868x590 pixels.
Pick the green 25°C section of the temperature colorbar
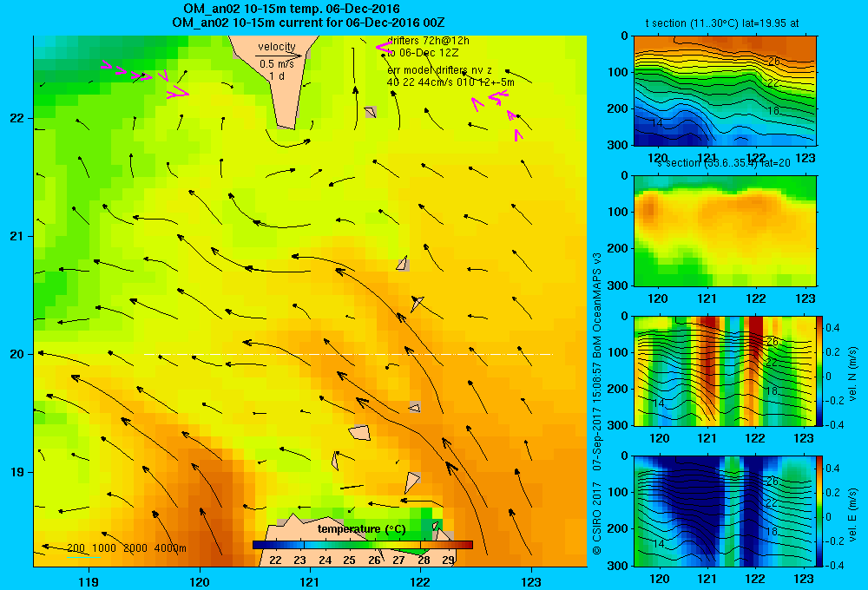349,545
